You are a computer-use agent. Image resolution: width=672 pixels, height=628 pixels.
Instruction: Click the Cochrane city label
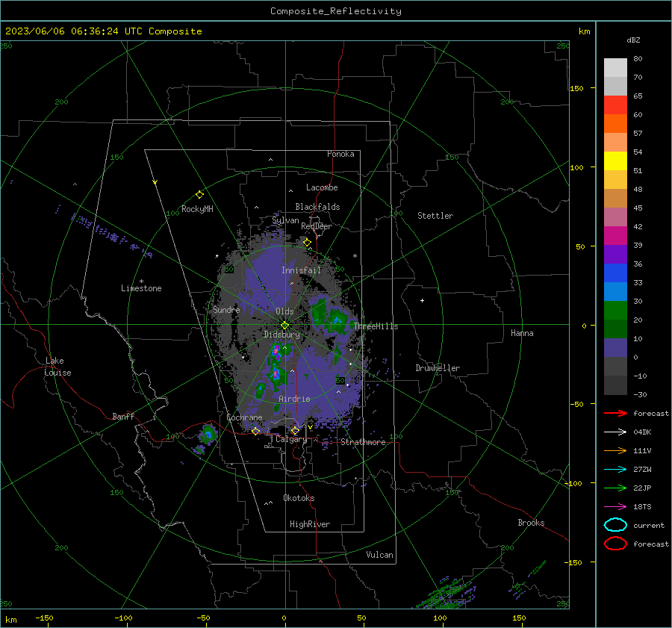244,417
